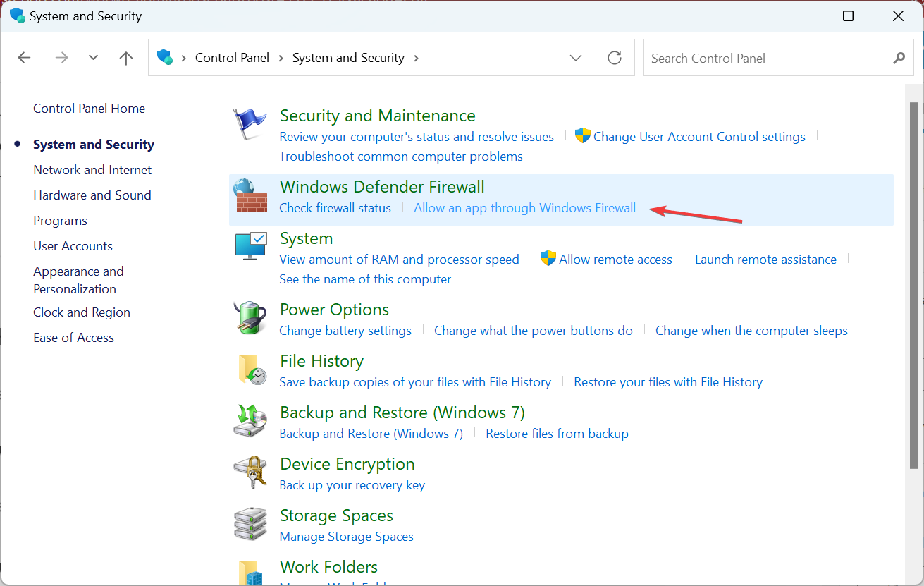Screen dimensions: 924x586
Task: Click the Allow remote access link
Action: pyautogui.click(x=615, y=259)
